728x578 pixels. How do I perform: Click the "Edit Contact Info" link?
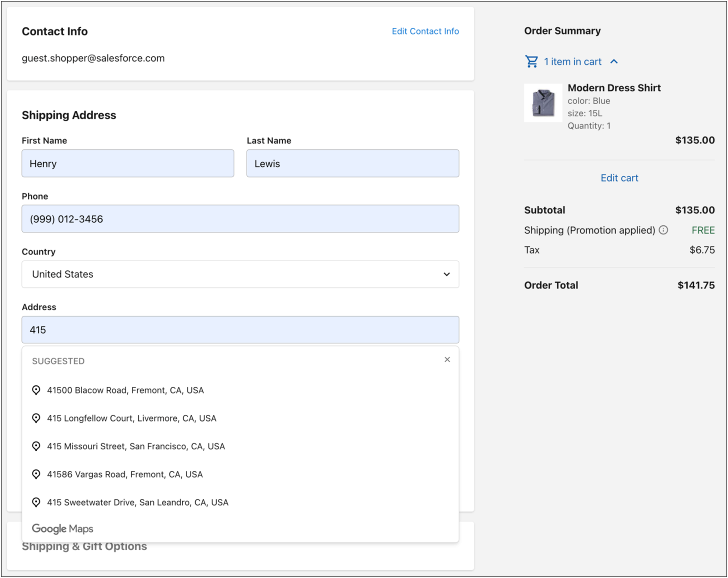tap(425, 31)
